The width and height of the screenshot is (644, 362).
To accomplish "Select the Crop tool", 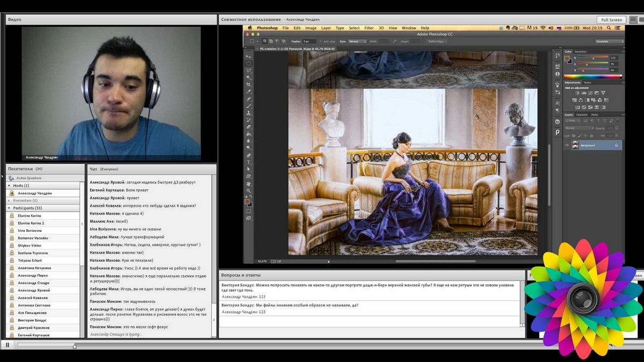I will click(248, 85).
